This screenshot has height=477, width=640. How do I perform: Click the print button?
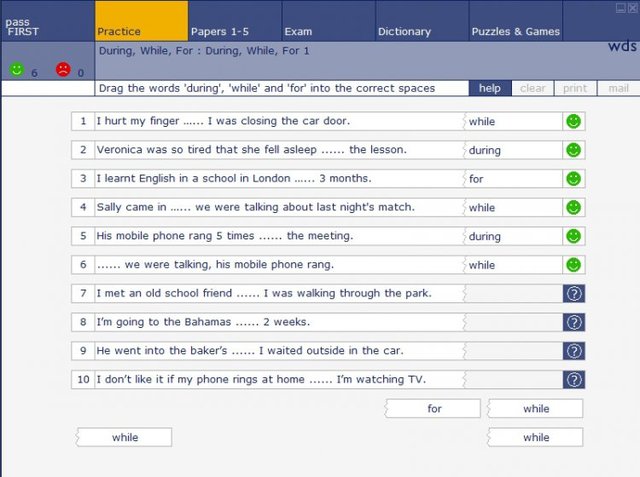coord(575,88)
